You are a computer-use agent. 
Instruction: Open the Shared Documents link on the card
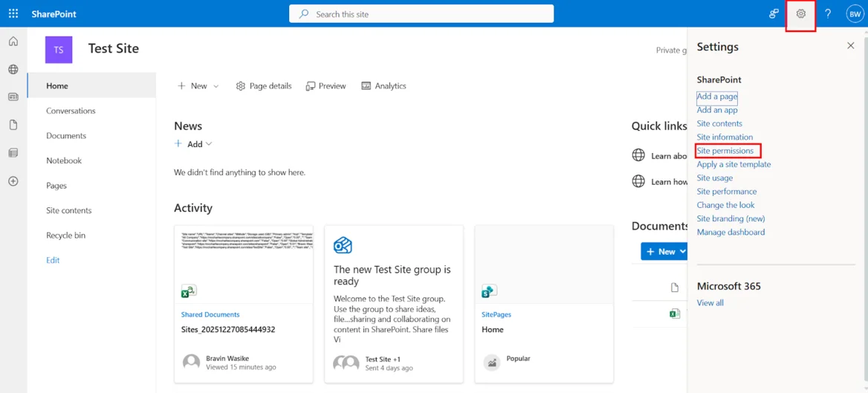(x=210, y=314)
